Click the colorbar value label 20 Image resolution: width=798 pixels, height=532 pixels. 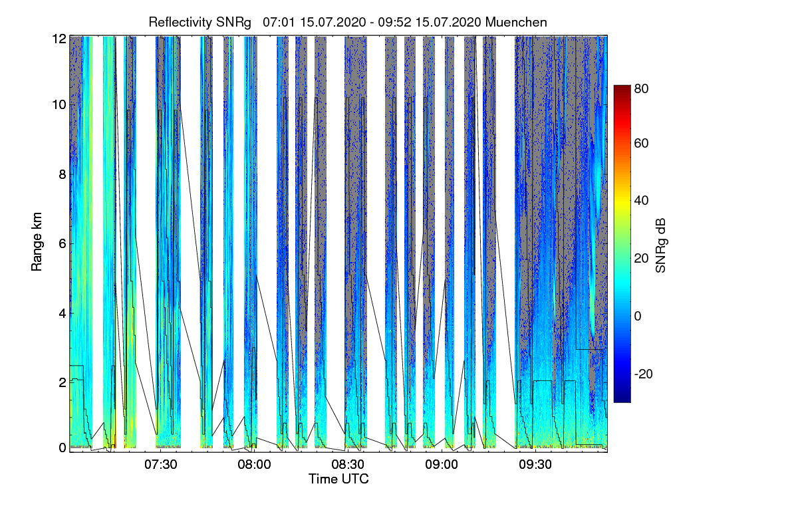pos(642,258)
